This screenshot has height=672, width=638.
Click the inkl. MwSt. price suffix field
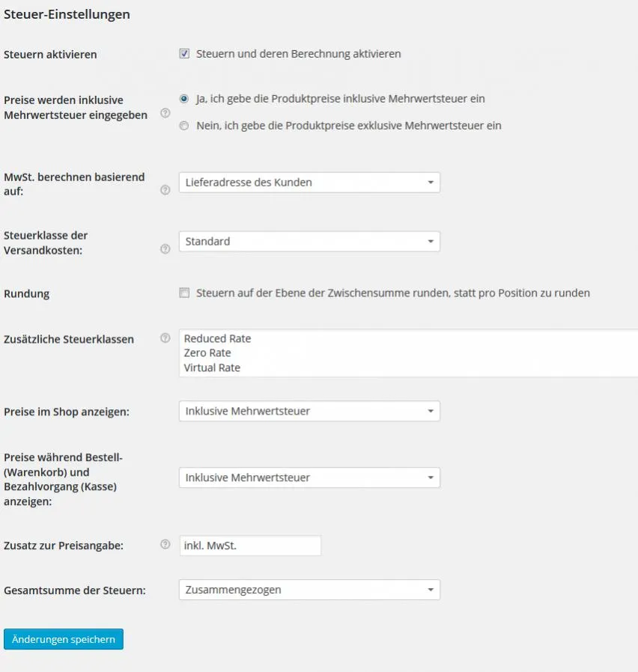point(250,546)
